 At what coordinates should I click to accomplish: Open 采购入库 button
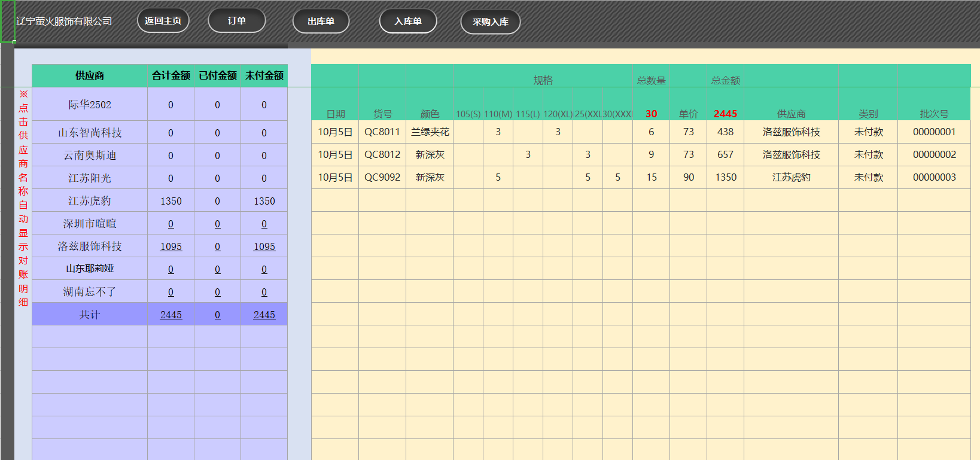pos(491,22)
